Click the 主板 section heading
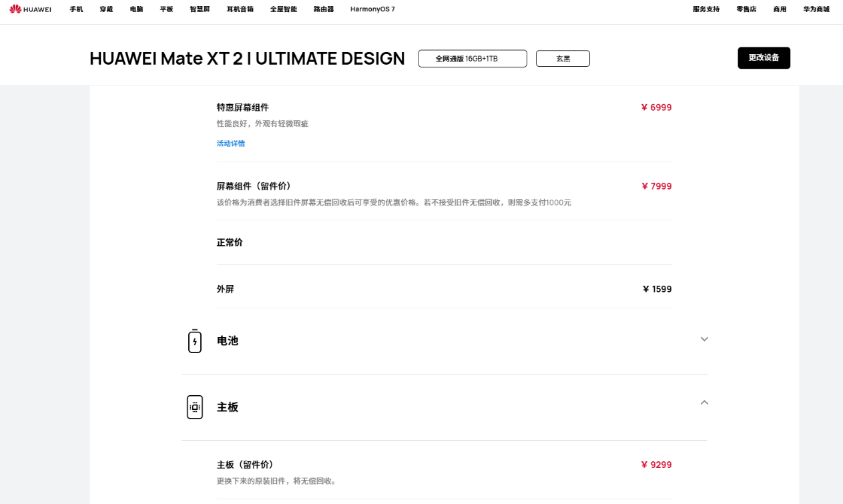843x504 pixels. point(228,407)
